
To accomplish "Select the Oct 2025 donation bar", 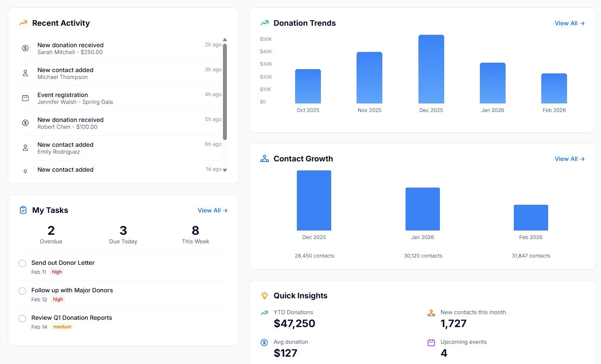I will (308, 86).
